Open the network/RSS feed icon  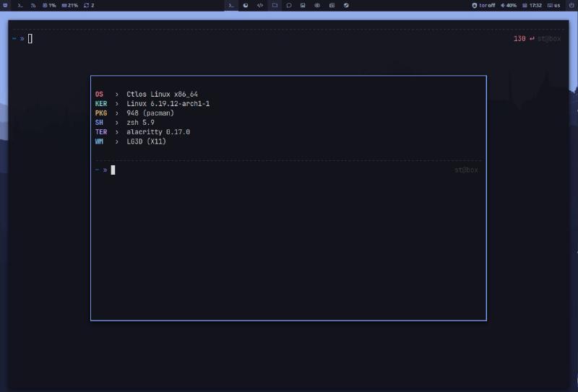coord(33,5)
